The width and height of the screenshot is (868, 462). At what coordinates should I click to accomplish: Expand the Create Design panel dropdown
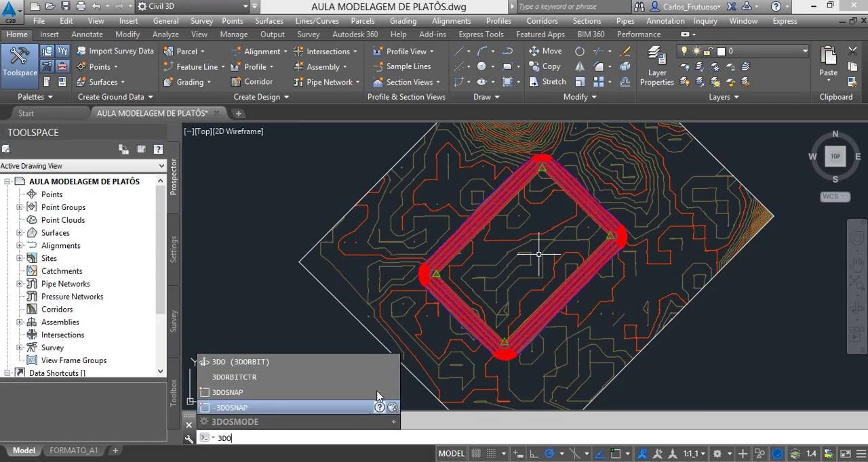click(x=261, y=97)
